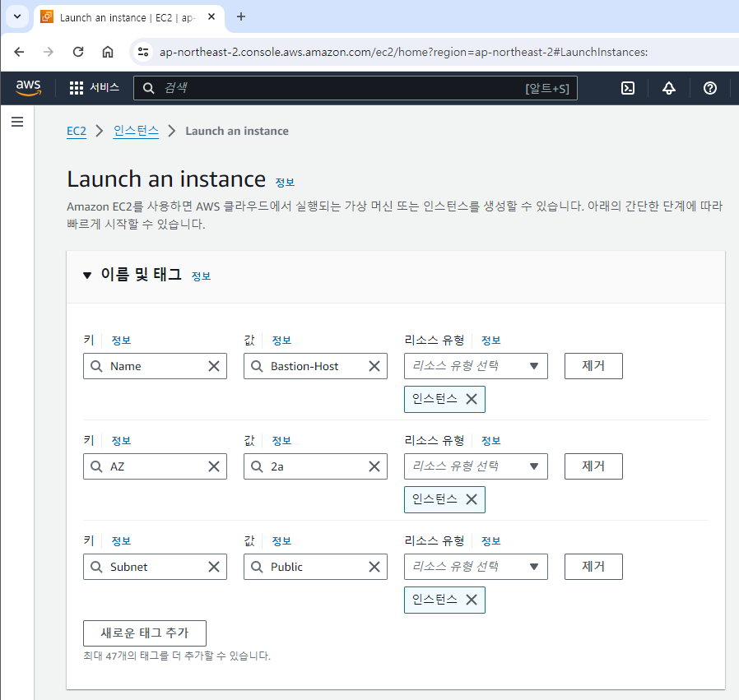Click the 제거 button for AZ tag
The height and width of the screenshot is (700, 739).
point(593,466)
